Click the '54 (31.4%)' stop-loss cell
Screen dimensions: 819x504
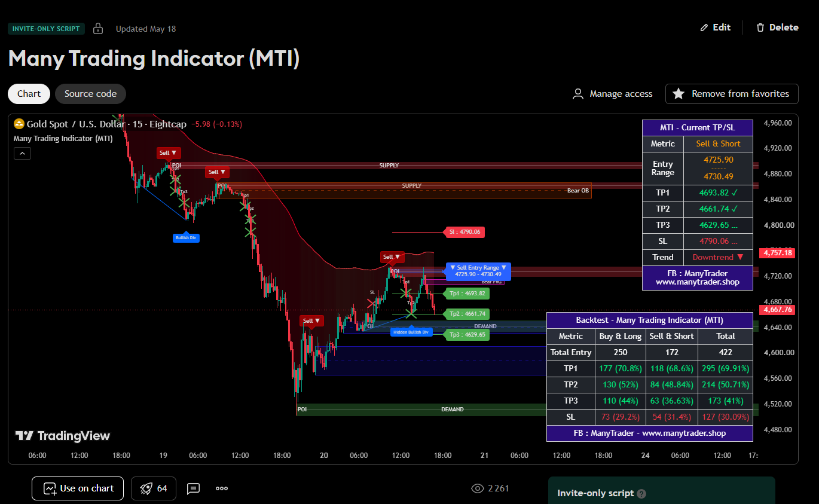(671, 417)
